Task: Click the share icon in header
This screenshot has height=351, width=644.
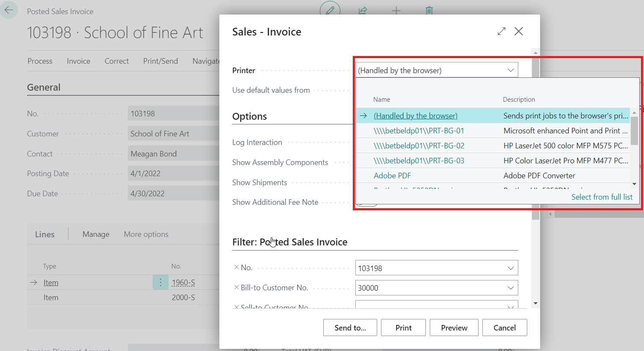Action: pyautogui.click(x=363, y=10)
